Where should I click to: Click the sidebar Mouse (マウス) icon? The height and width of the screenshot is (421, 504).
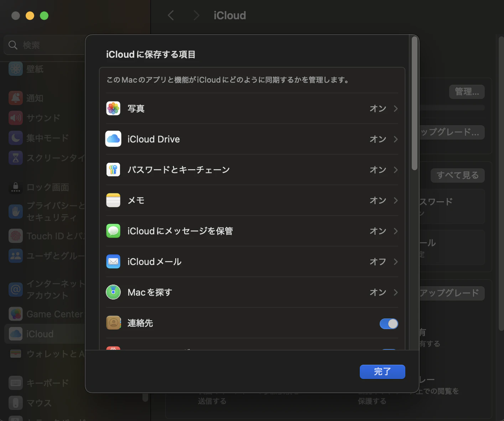point(16,403)
